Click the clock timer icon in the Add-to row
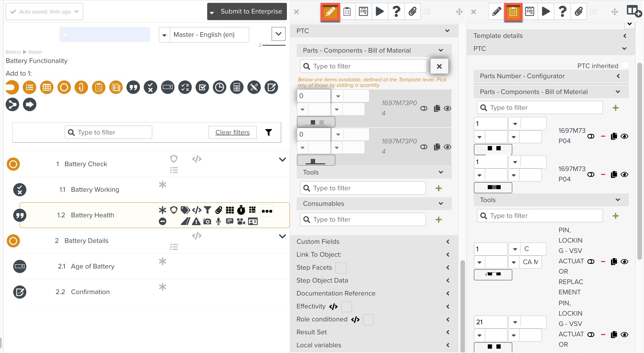 tap(220, 87)
